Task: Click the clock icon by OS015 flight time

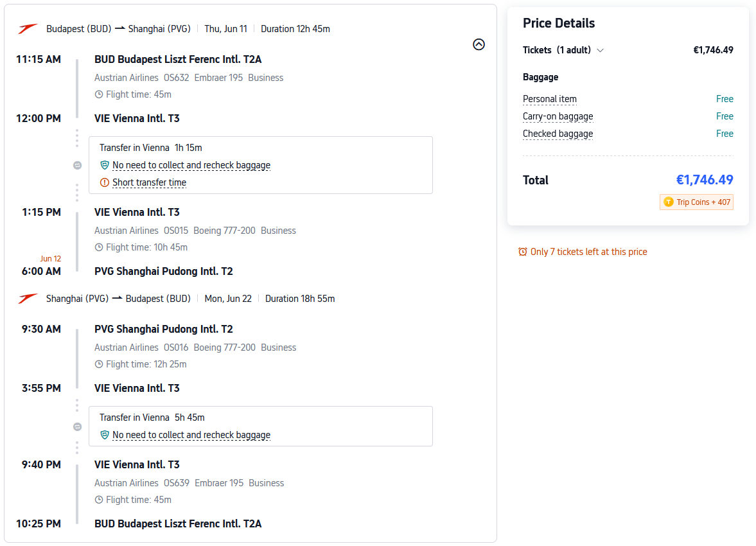Action: (99, 247)
